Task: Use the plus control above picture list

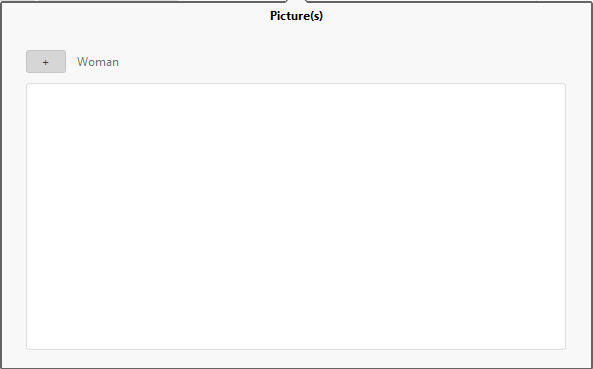Action: [46, 62]
